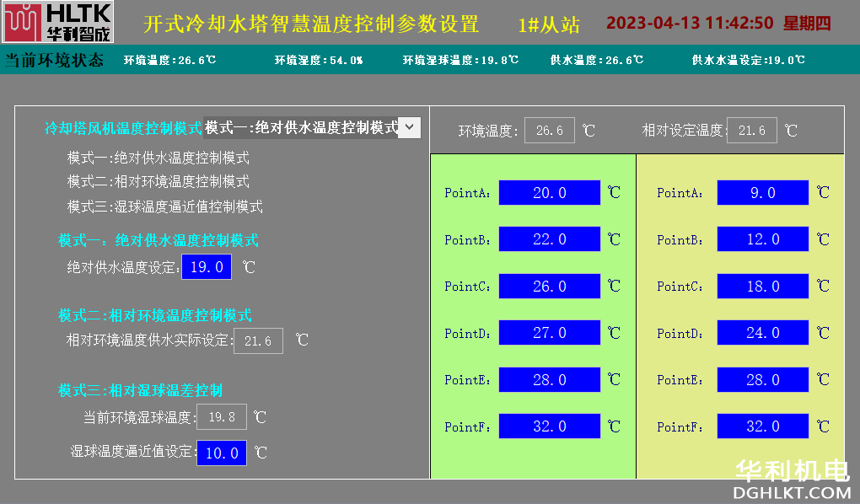Edit PointA value 20.0 in green panel
Viewport: 860px width, 504px height.
550,193
